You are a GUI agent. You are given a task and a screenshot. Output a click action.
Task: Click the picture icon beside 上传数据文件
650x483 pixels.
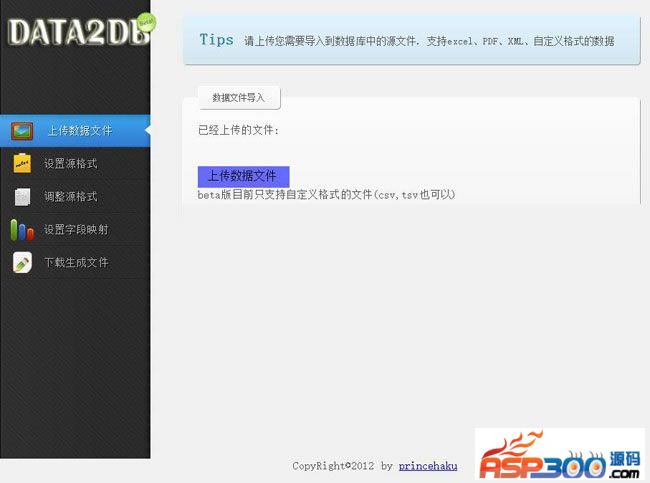(22, 131)
